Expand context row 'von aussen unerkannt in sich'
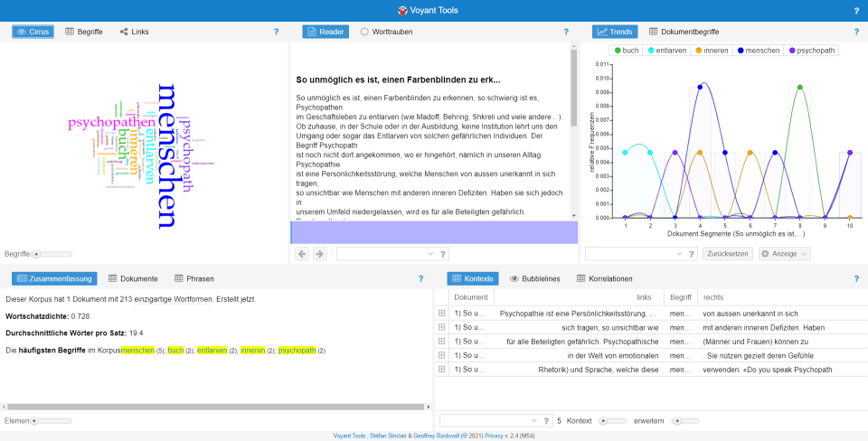This screenshot has width=868, height=441. [x=441, y=314]
